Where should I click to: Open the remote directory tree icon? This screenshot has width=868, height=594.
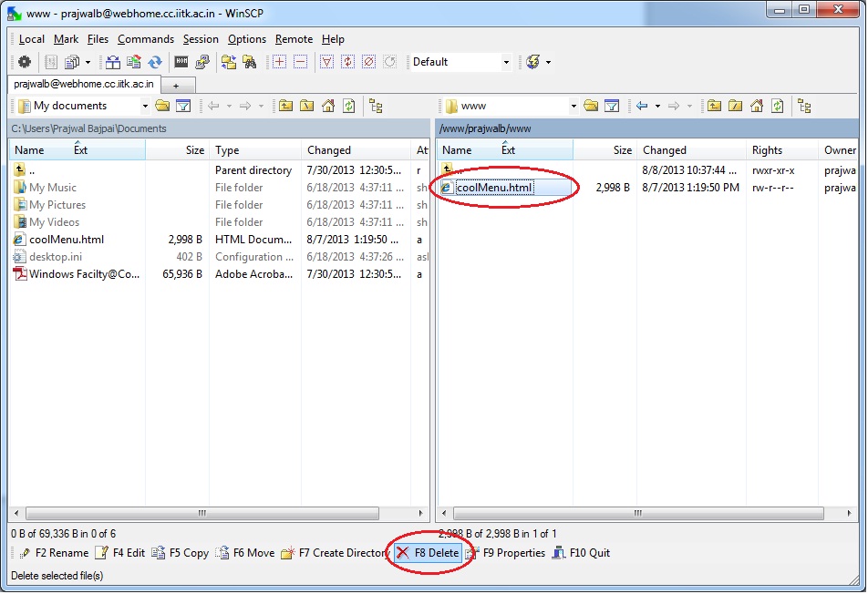click(803, 106)
